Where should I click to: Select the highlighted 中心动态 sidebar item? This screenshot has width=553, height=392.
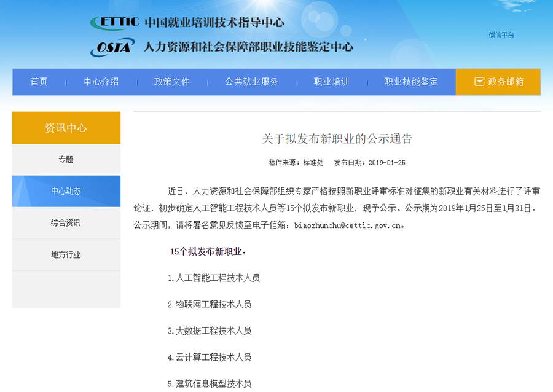pos(65,191)
